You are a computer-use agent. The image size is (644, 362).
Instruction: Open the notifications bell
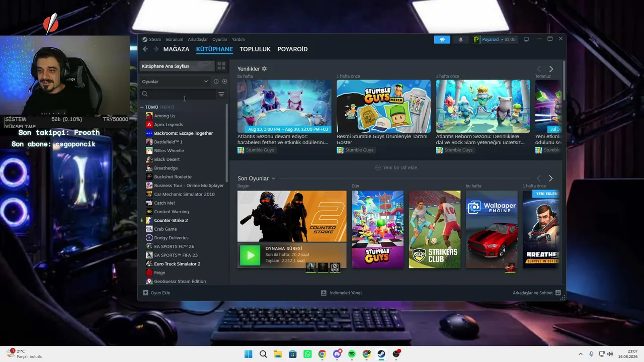[460, 39]
